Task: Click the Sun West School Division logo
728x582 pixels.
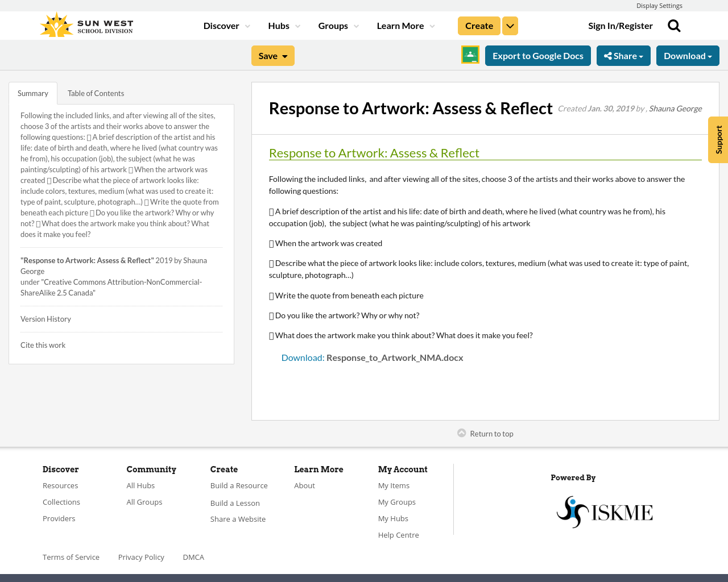Action: click(x=85, y=23)
